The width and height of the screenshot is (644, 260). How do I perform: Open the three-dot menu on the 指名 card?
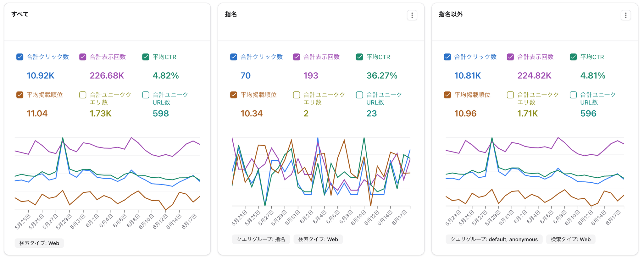point(412,15)
